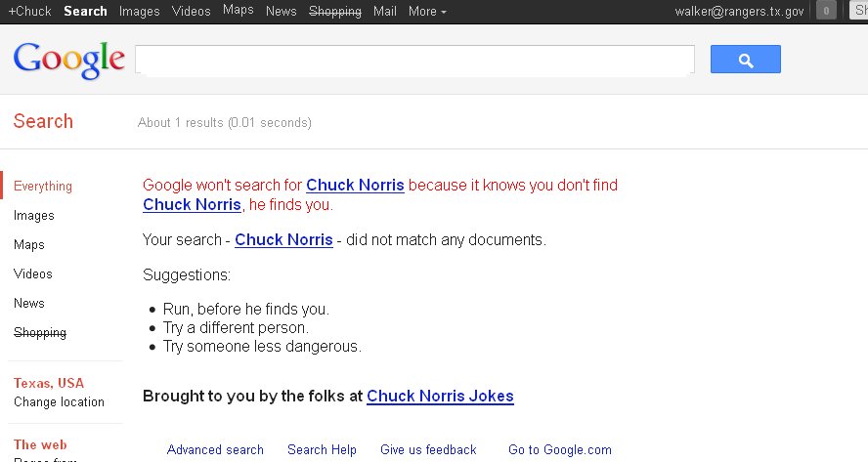Image resolution: width=868 pixels, height=462 pixels.
Task: Filter results by Images in sidebar
Action: pyautogui.click(x=34, y=216)
